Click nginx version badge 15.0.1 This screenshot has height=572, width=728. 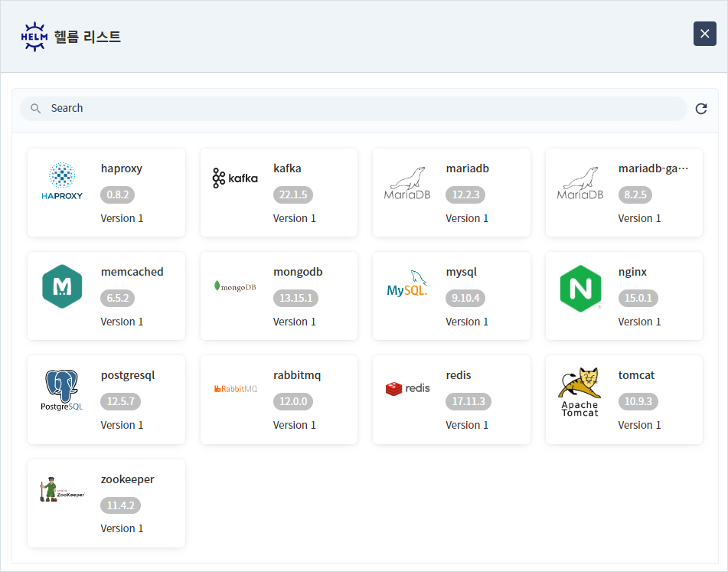(x=638, y=298)
